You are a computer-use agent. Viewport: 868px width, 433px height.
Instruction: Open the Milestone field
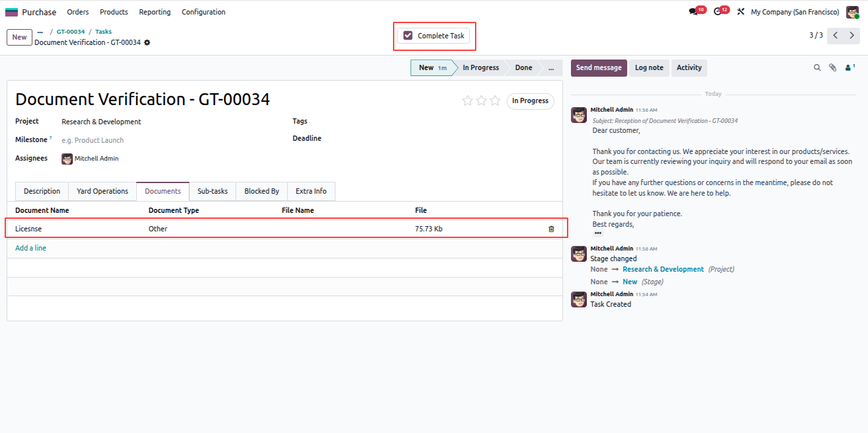click(172, 140)
